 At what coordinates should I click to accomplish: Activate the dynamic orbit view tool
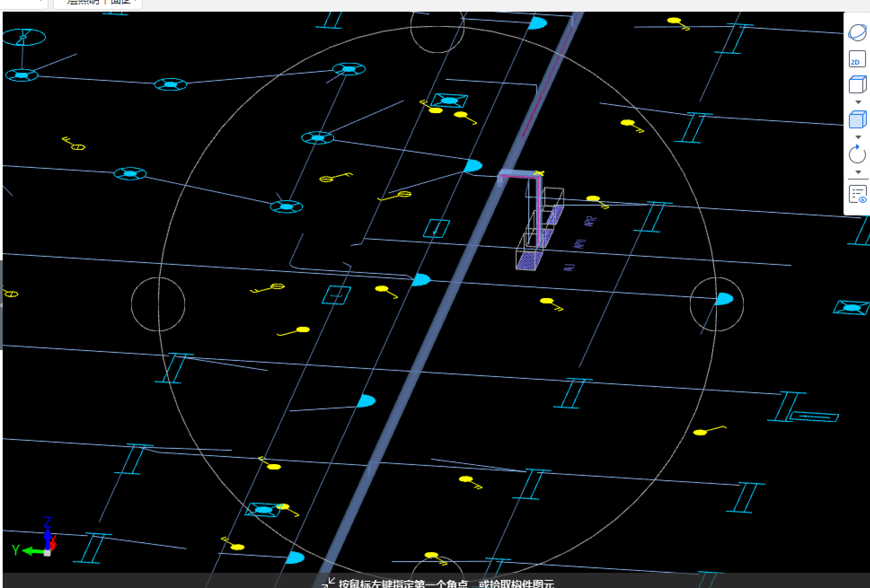pos(857,33)
